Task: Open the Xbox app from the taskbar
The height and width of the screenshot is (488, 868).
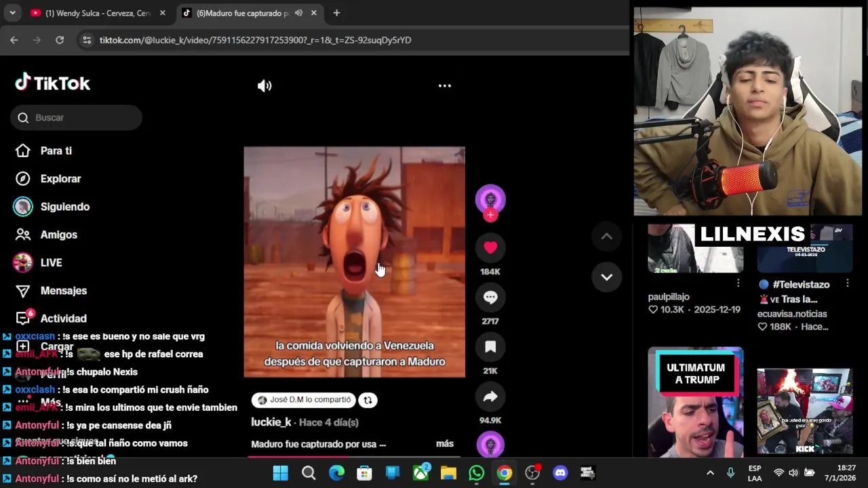Action: (420, 472)
